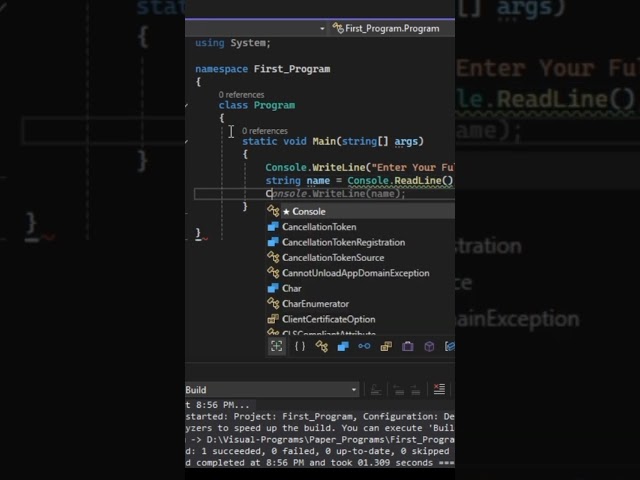Click 'ReadLine' in the Console.ReadLine() call

tap(418, 180)
